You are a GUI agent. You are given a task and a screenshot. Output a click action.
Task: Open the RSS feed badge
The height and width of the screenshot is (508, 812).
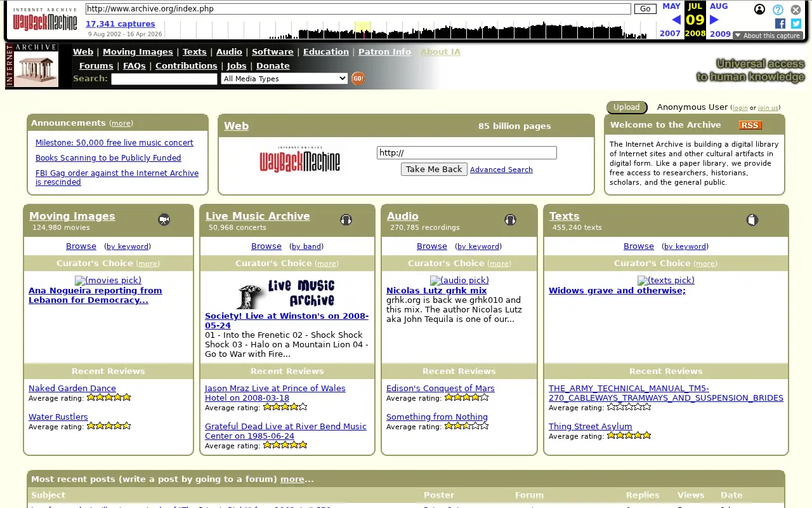(750, 125)
